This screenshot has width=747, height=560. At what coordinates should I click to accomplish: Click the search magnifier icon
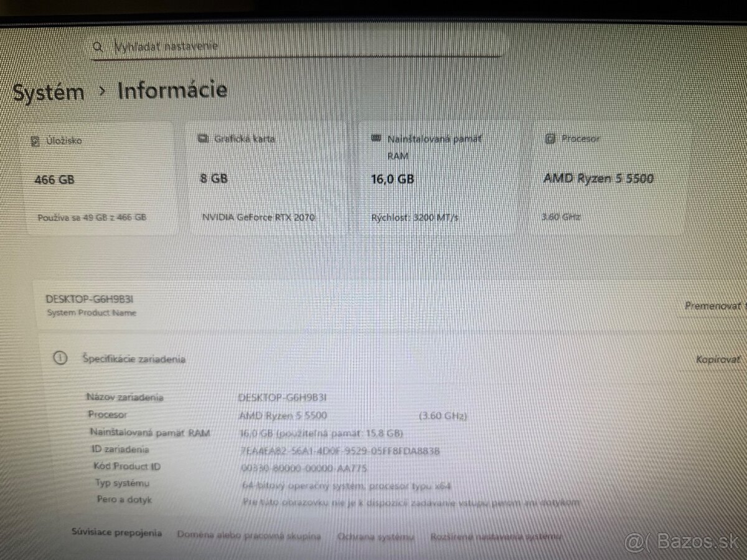click(98, 45)
